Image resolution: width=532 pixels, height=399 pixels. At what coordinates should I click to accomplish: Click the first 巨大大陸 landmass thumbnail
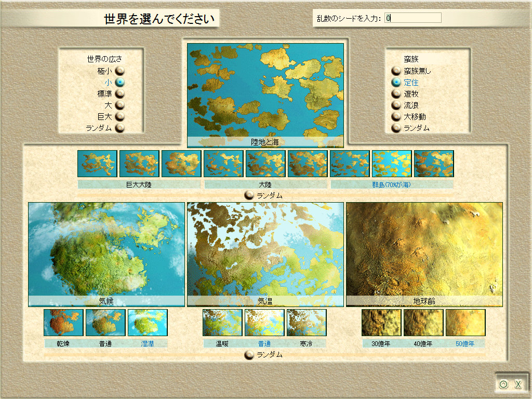tap(97, 164)
